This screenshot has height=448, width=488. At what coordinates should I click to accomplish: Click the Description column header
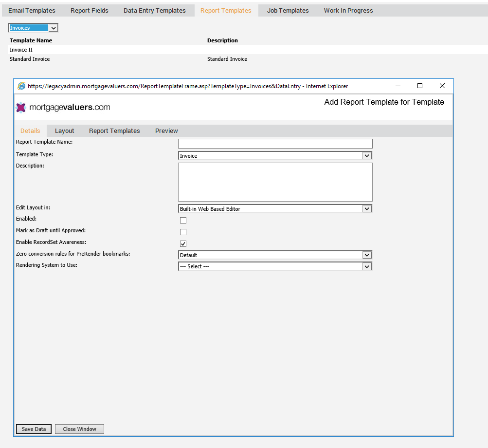(x=222, y=40)
